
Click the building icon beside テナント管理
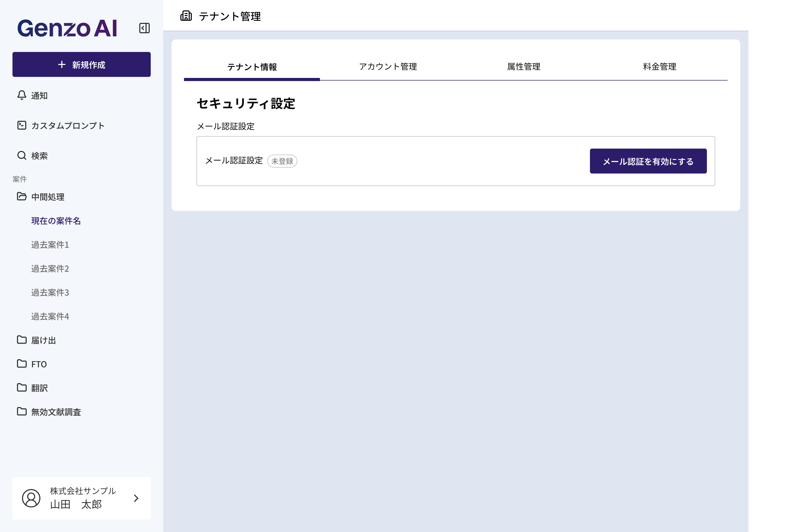tap(186, 16)
